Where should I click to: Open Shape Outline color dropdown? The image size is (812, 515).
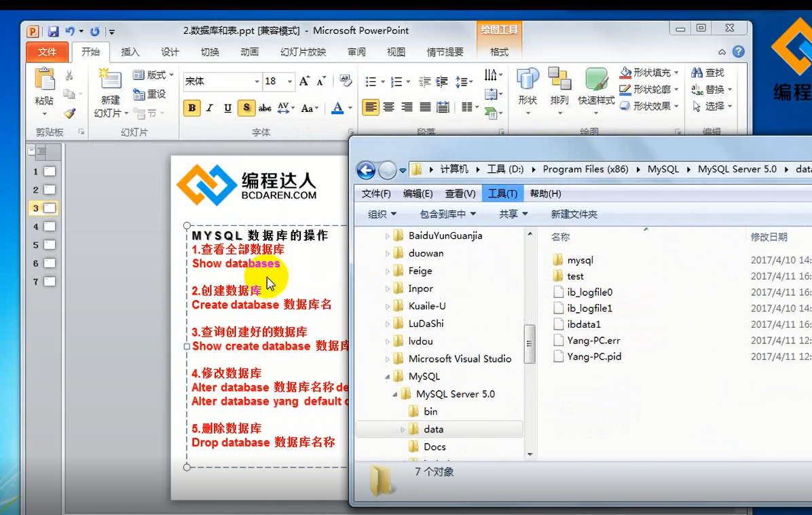coord(676,90)
